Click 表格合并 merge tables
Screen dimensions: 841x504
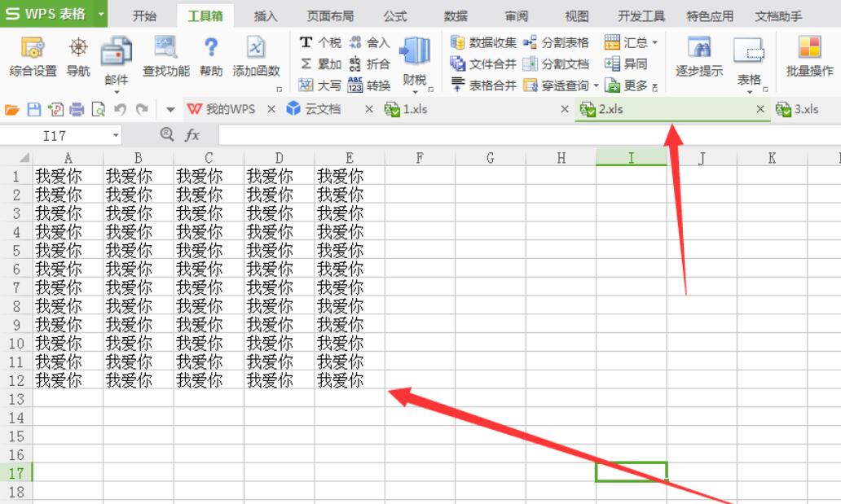coord(483,85)
